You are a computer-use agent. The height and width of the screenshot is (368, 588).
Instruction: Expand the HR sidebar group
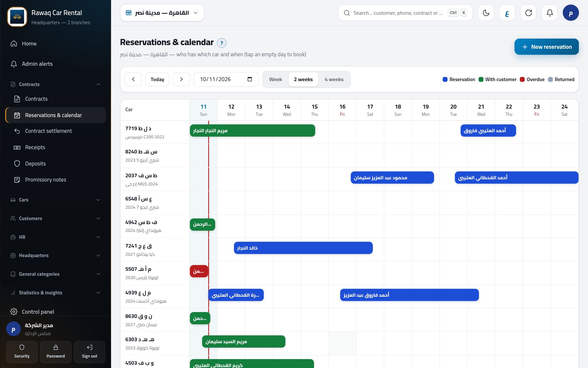56,237
